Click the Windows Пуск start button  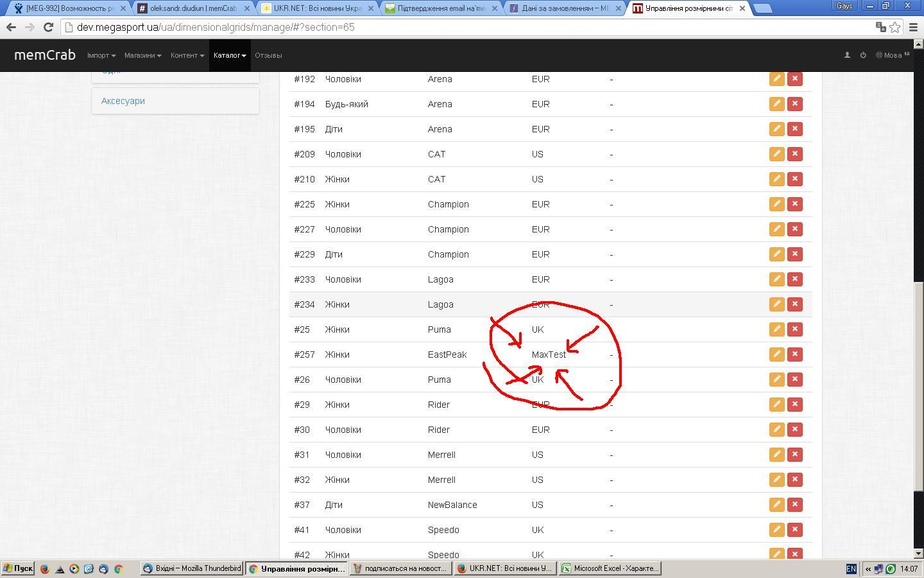click(x=18, y=568)
